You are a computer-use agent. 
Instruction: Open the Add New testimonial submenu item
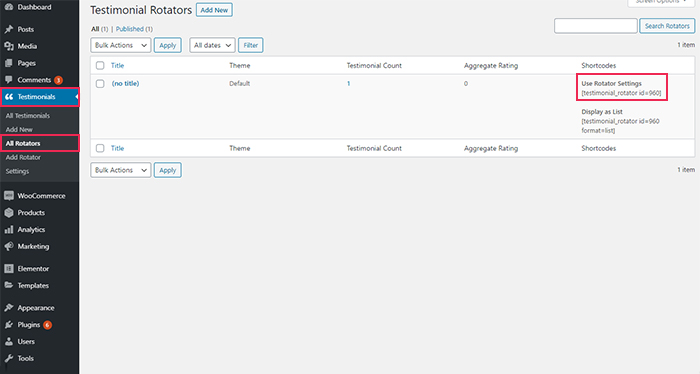pyautogui.click(x=19, y=129)
